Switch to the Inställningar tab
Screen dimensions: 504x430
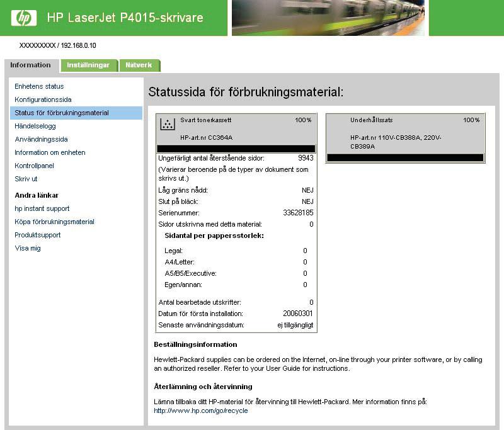[x=88, y=65]
